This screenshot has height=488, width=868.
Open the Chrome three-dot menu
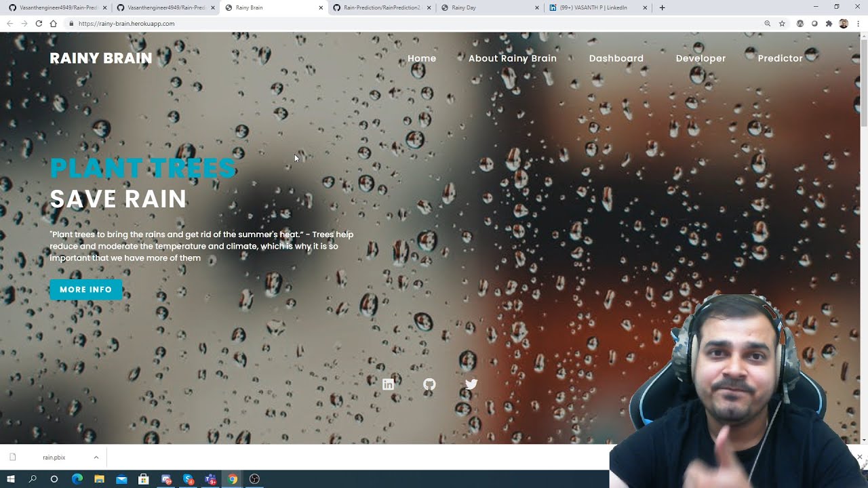[859, 23]
